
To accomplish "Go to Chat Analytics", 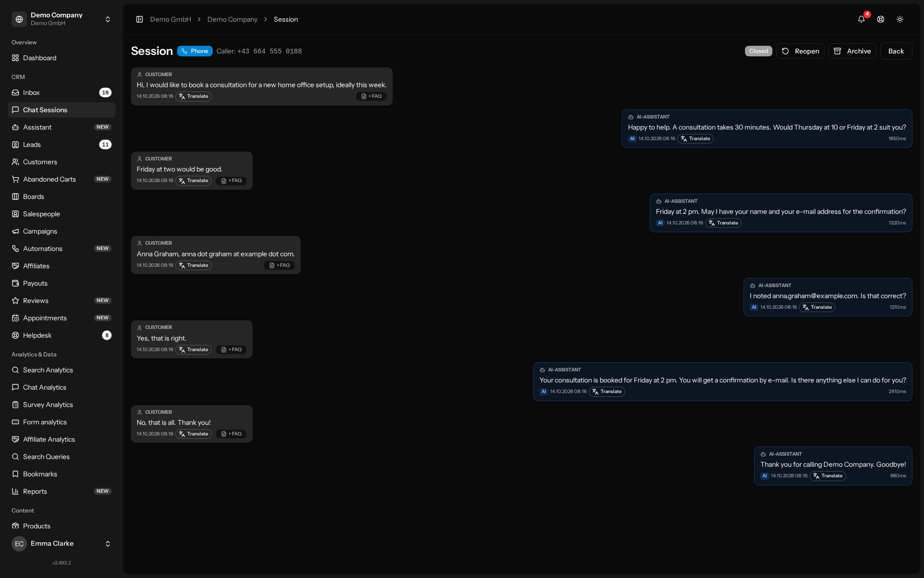I will (x=62, y=387).
